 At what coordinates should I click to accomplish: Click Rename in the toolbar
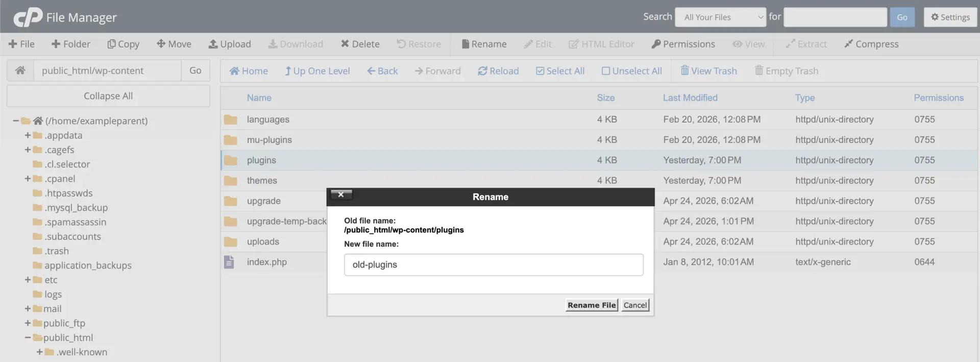[484, 44]
